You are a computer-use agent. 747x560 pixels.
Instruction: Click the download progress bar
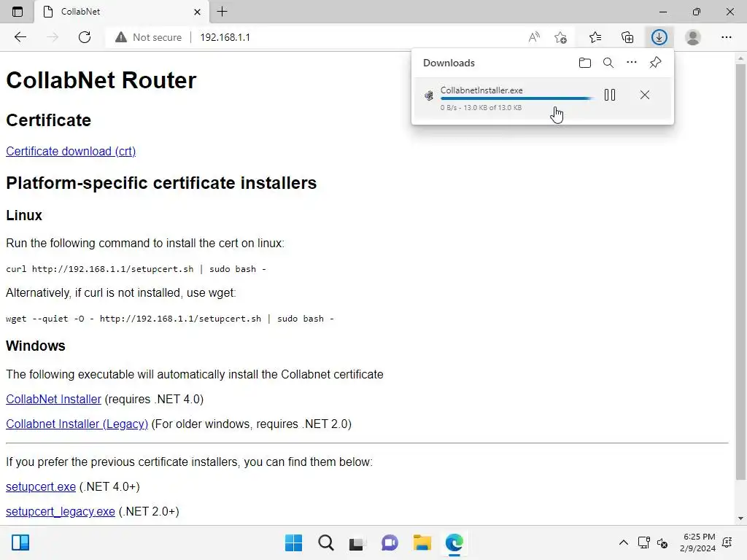click(x=517, y=98)
